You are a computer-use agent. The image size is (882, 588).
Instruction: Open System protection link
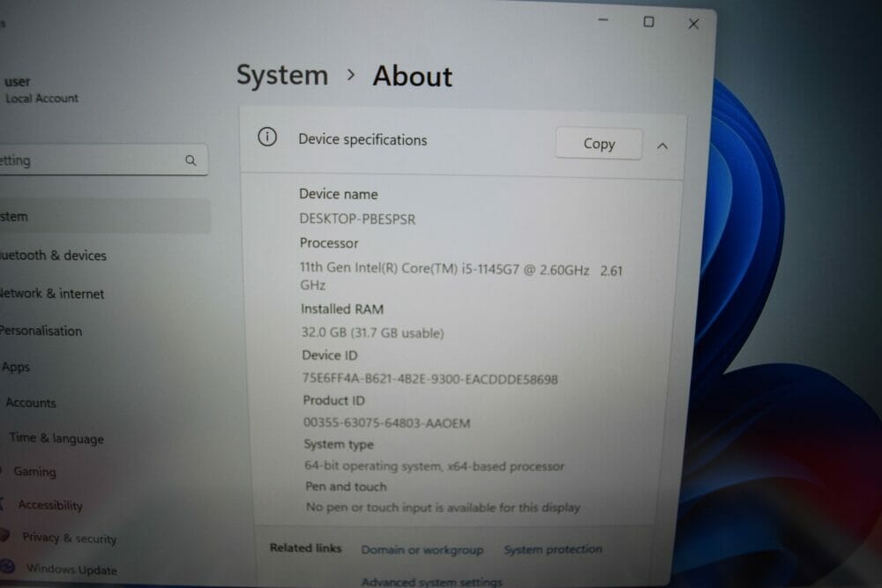tap(553, 549)
